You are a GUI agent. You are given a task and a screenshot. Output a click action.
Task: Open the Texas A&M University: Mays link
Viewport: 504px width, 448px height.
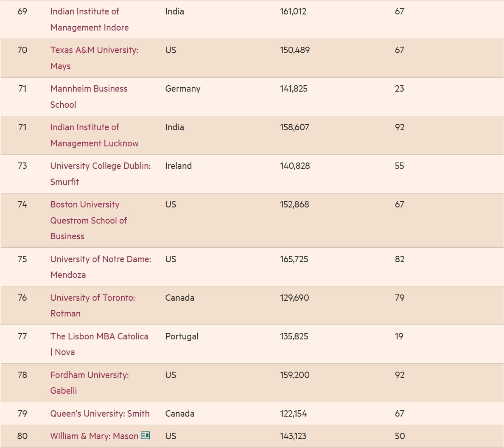pyautogui.click(x=94, y=58)
